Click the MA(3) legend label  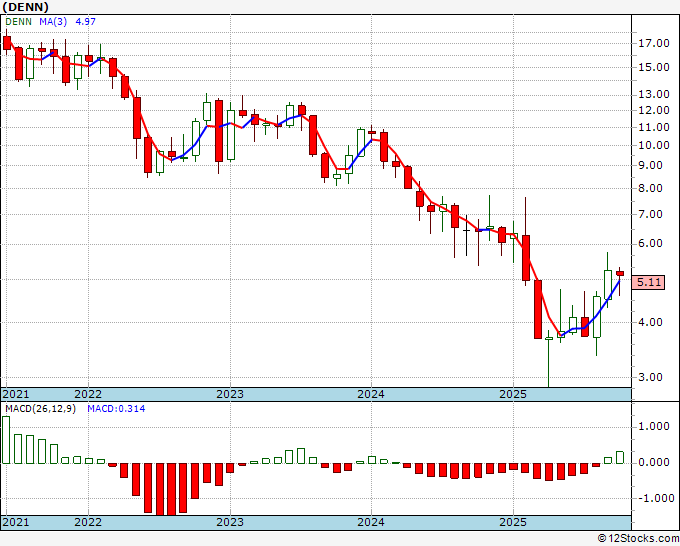[x=53, y=22]
